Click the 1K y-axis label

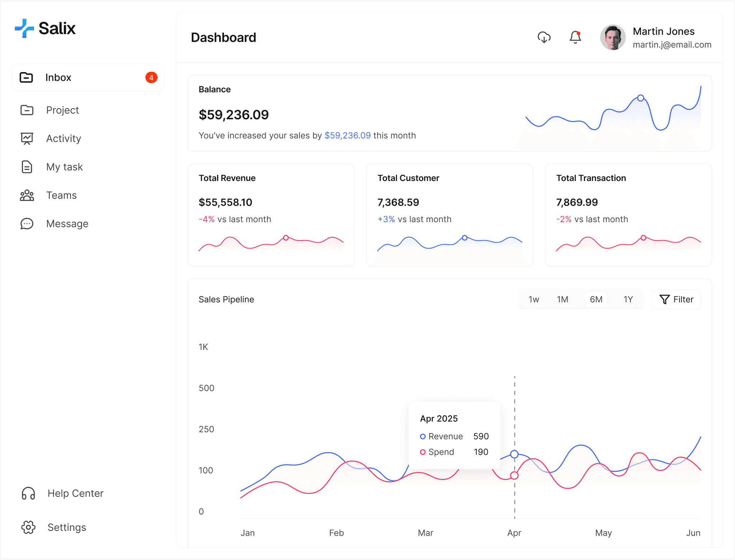[x=203, y=347]
